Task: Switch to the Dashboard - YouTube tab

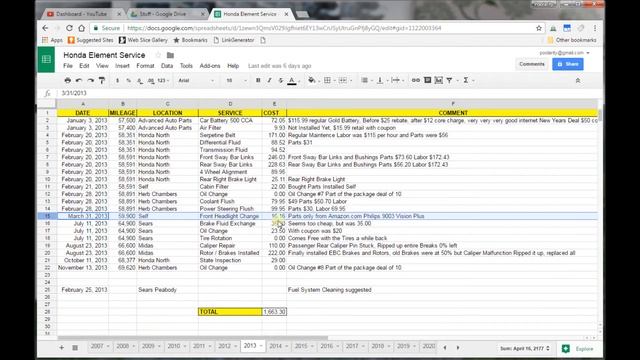Action: point(81,14)
